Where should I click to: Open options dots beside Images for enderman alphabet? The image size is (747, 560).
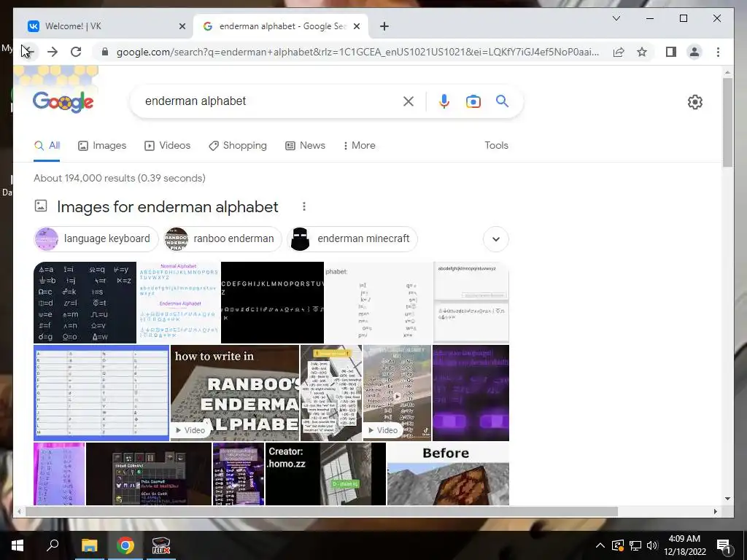pyautogui.click(x=304, y=206)
